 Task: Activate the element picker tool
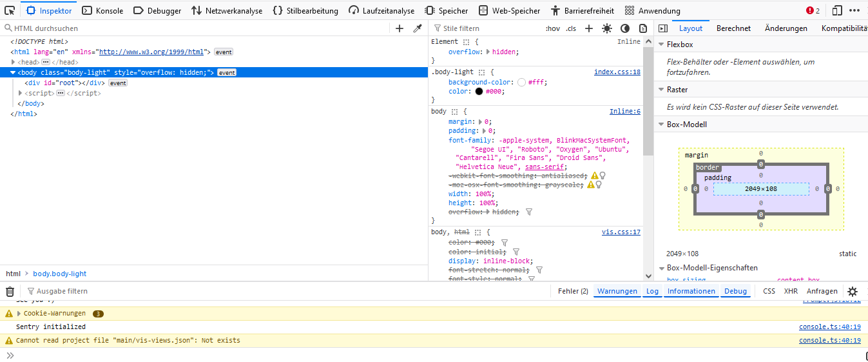[10, 10]
